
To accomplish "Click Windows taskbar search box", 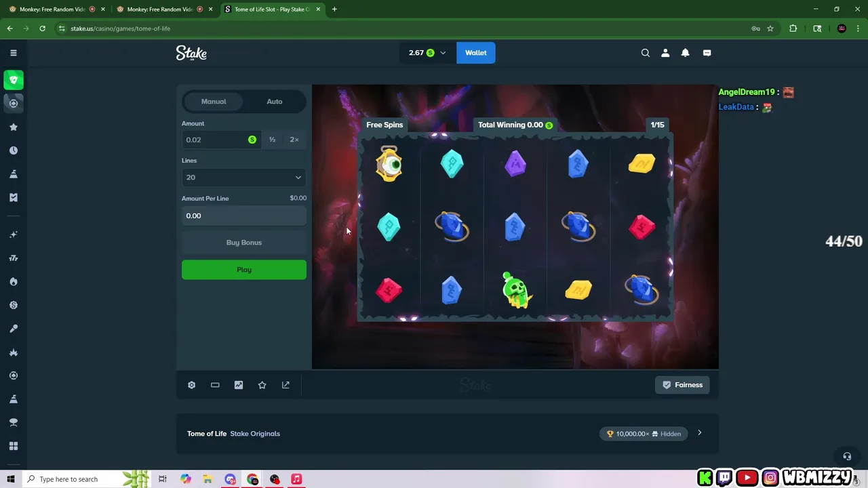I will [87, 479].
